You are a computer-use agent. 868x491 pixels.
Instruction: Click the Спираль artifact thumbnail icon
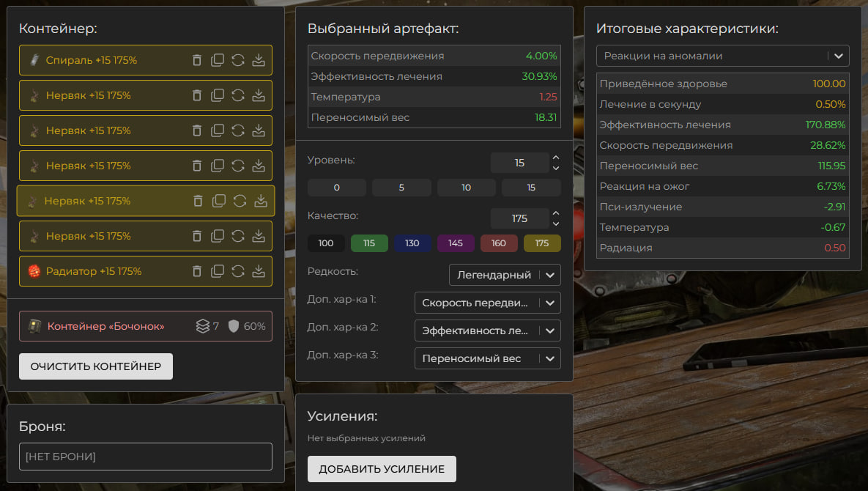click(34, 60)
